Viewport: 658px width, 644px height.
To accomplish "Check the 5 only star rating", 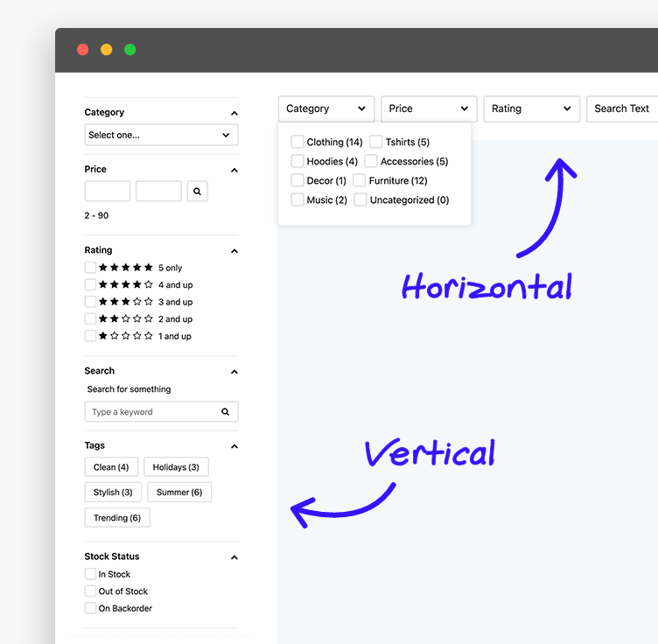I will point(91,268).
